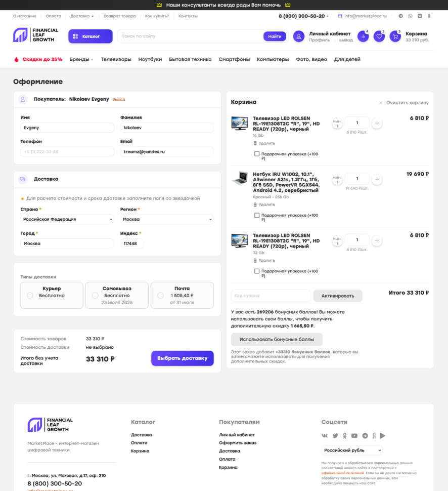This screenshot has height=491, width=448.
Task: Click the Телефон input field
Action: [67, 151]
